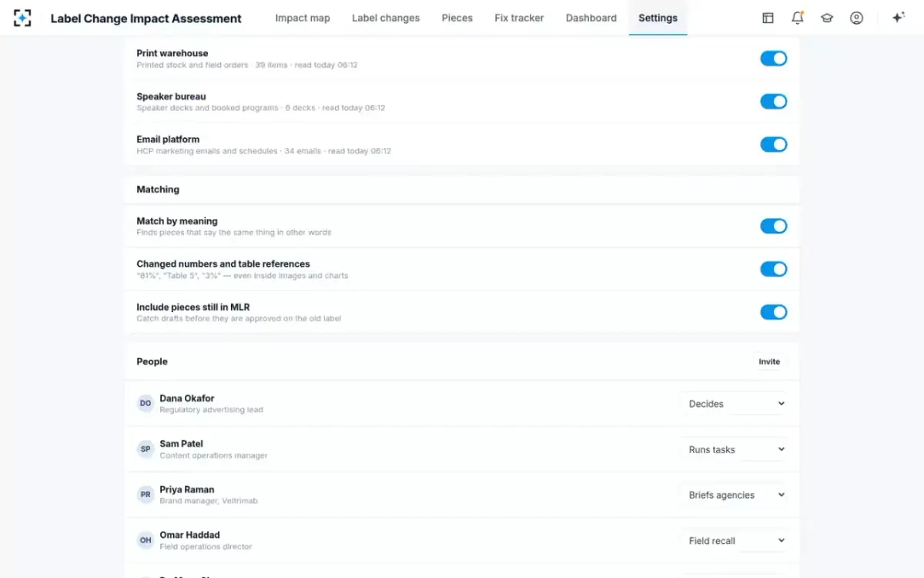Switch to the Dashboard tab

point(591,18)
